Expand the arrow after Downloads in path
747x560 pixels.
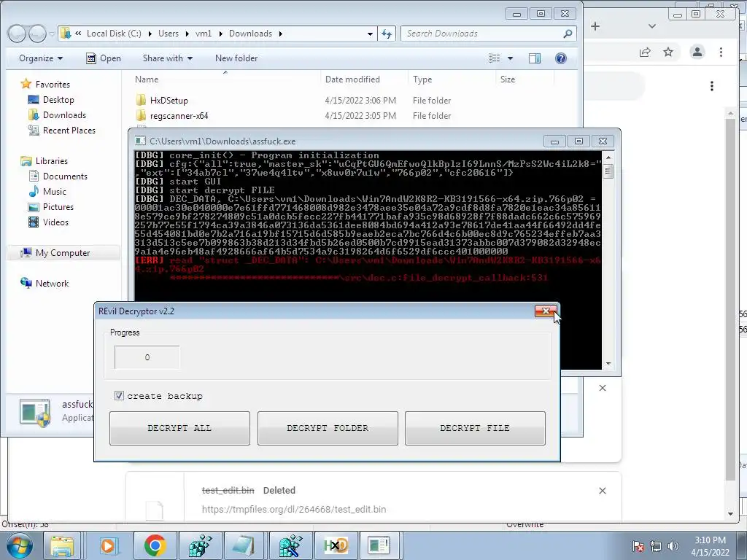tap(281, 34)
